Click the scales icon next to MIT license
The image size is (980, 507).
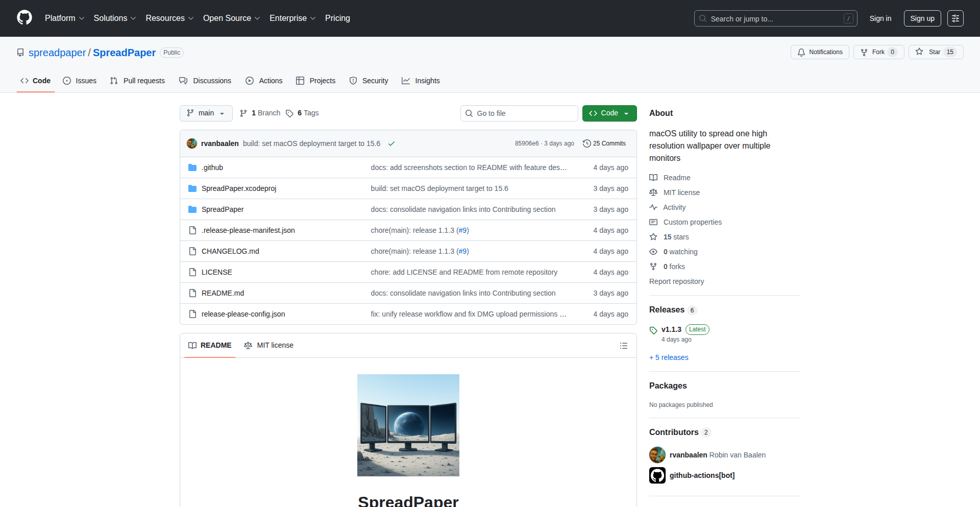(x=653, y=192)
